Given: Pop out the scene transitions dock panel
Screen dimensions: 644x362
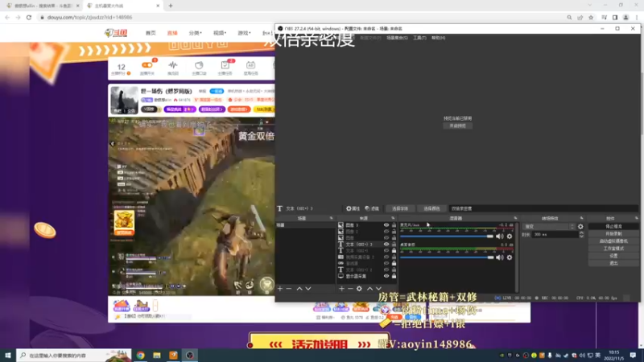Looking at the screenshot, I should pyautogui.click(x=581, y=218).
